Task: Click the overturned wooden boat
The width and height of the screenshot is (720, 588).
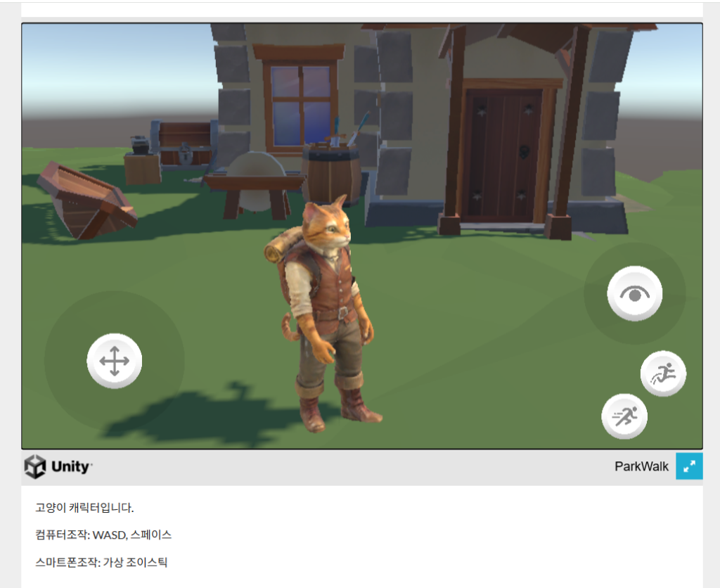Action: click(84, 199)
